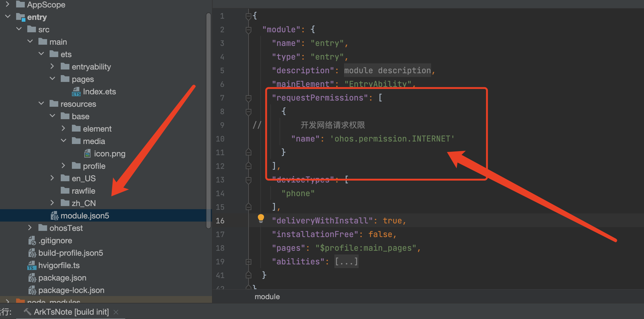Click the lightbulb quick-fix icon on line 16
Viewport: 644px width, 319px height.
[x=261, y=219]
